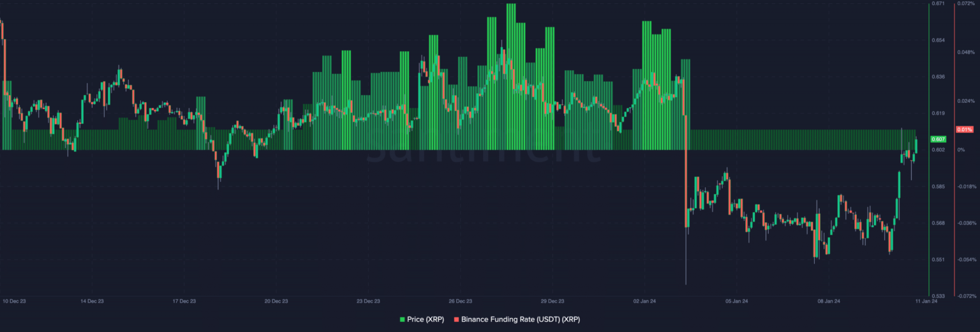
Task: Select the 02 Jan 24 date label
Action: tap(644, 301)
